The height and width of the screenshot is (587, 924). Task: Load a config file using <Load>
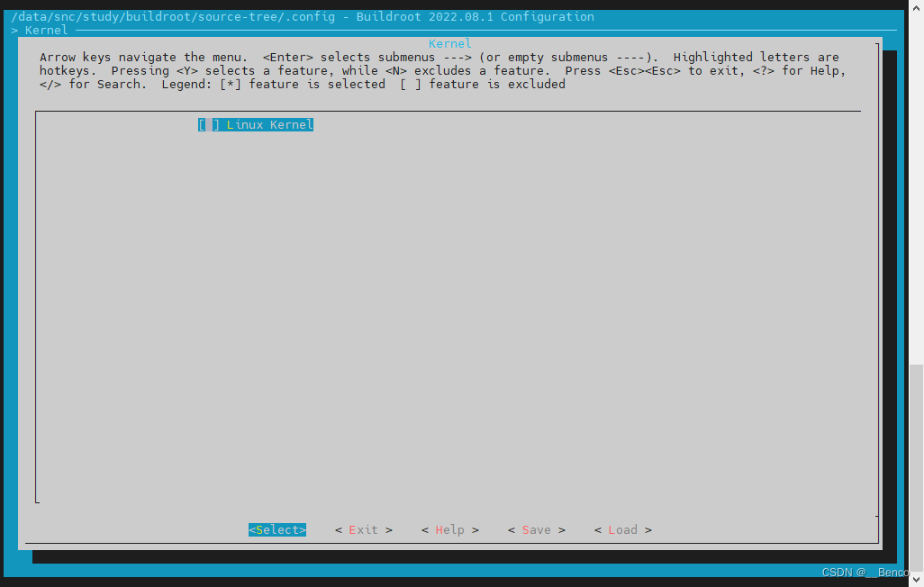click(x=621, y=529)
